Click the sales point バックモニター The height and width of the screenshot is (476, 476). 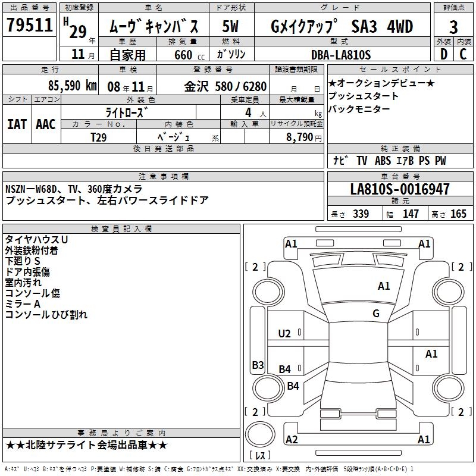(x=359, y=109)
